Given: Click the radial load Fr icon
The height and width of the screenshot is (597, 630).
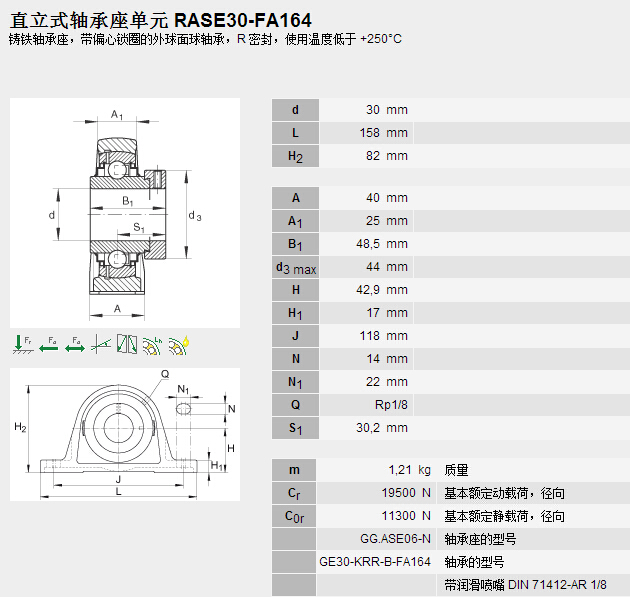Looking at the screenshot, I should tap(22, 343).
